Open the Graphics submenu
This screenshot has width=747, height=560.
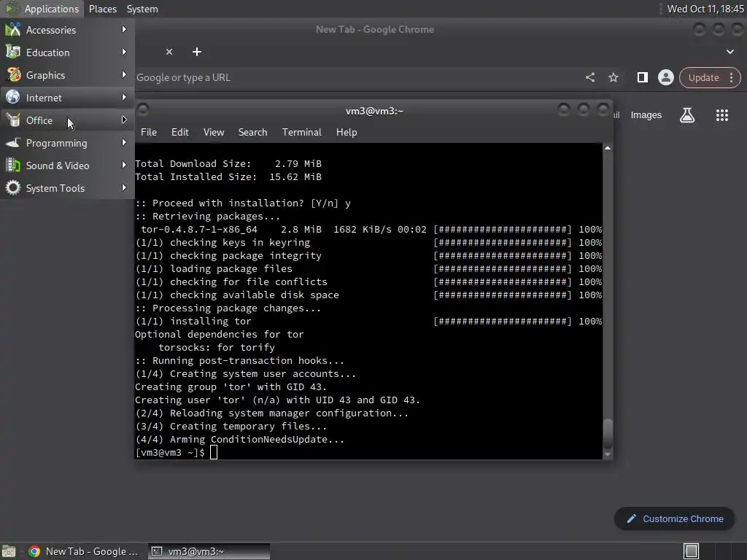67,75
